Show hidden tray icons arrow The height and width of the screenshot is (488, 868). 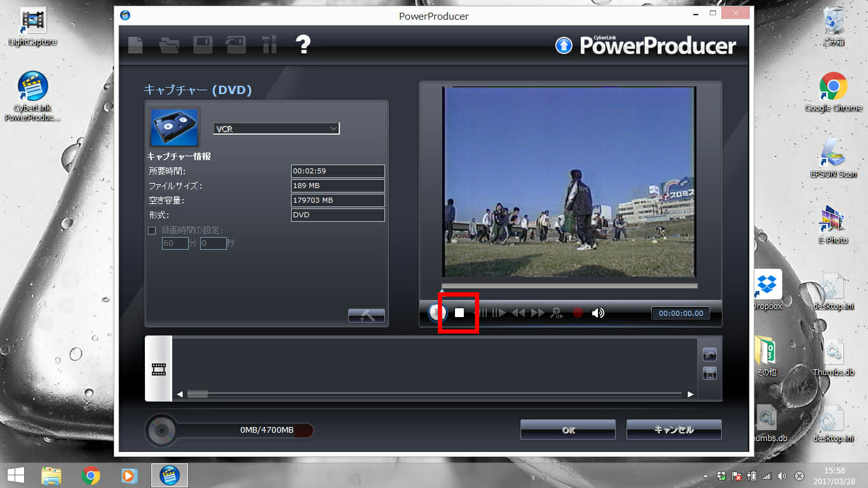pyautogui.click(x=705, y=476)
